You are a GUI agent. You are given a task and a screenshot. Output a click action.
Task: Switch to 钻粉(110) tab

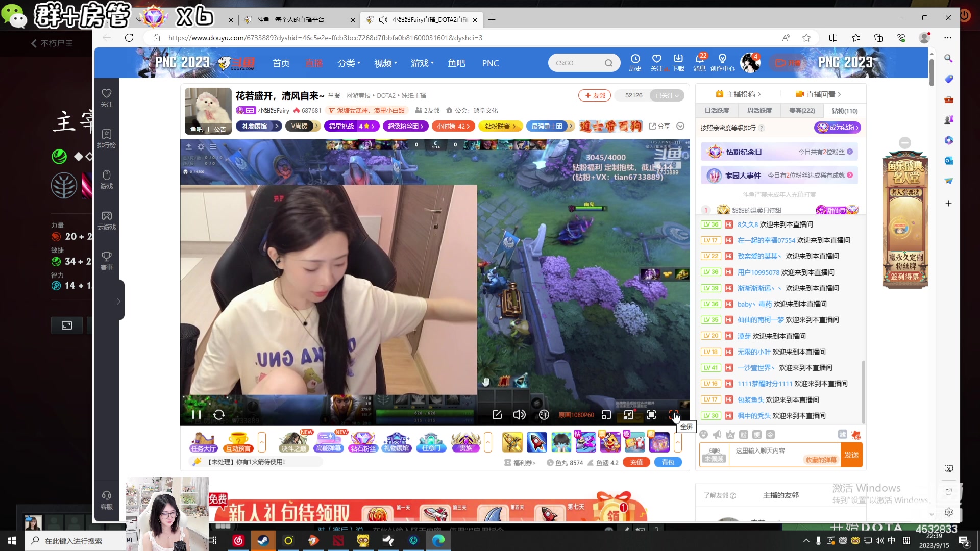click(x=845, y=111)
